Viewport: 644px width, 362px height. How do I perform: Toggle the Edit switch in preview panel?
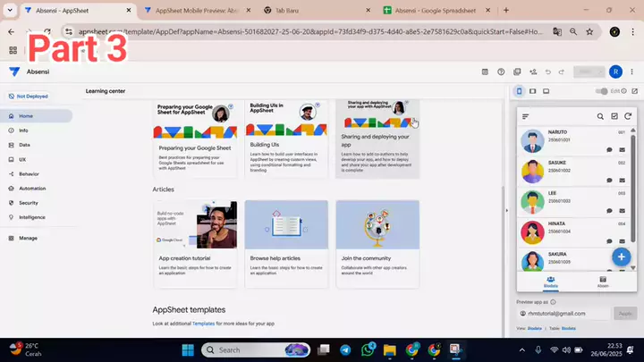tap(603, 91)
